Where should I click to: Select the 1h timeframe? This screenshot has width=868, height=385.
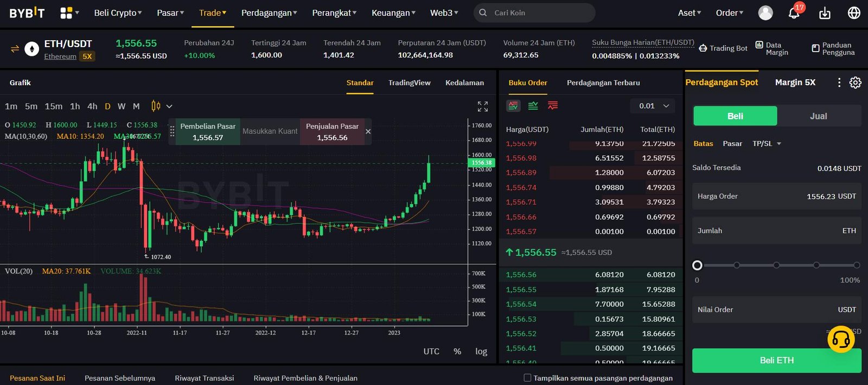75,106
